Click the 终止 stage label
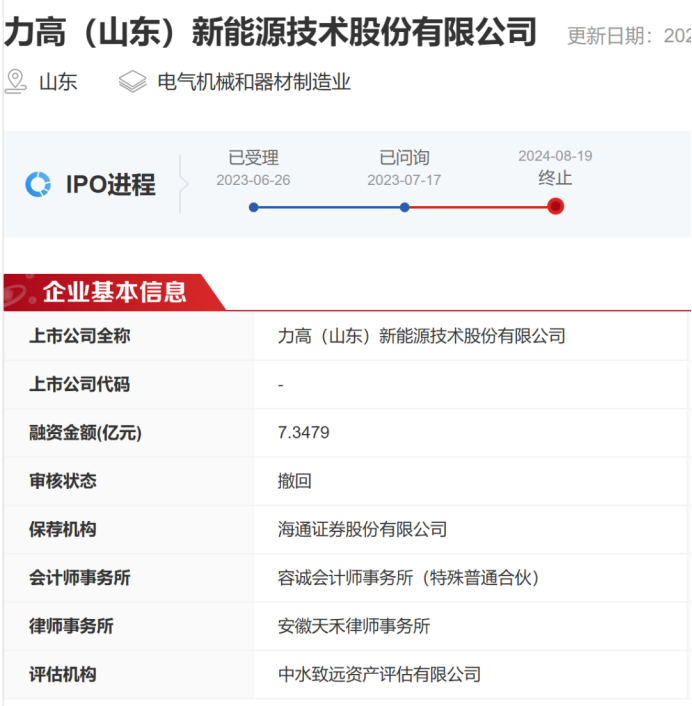Image resolution: width=692 pixels, height=706 pixels. point(555,178)
